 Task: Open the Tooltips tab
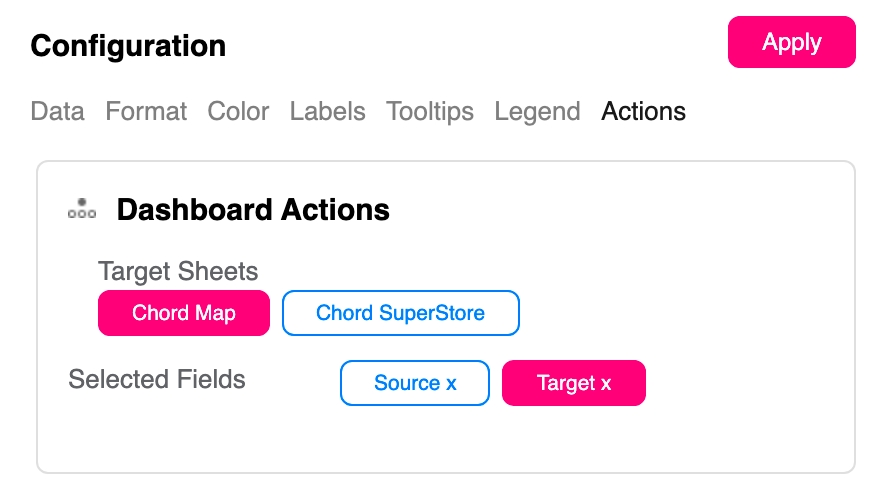430,111
